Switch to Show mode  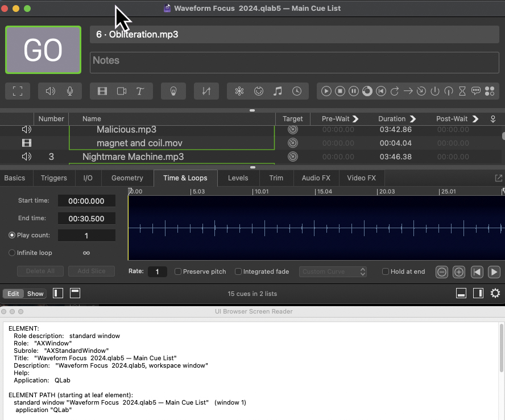click(35, 294)
